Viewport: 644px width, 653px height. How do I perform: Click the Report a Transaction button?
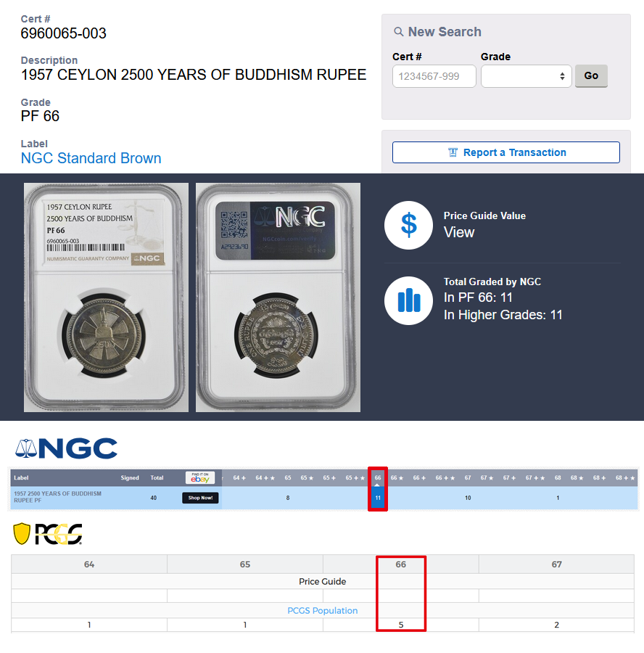[505, 152]
